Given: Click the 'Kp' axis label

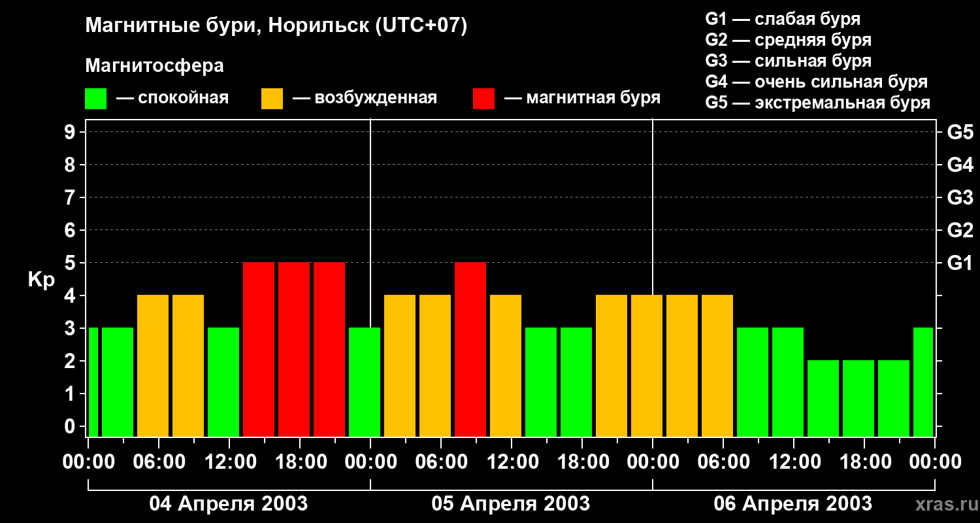Looking at the screenshot, I should (42, 280).
